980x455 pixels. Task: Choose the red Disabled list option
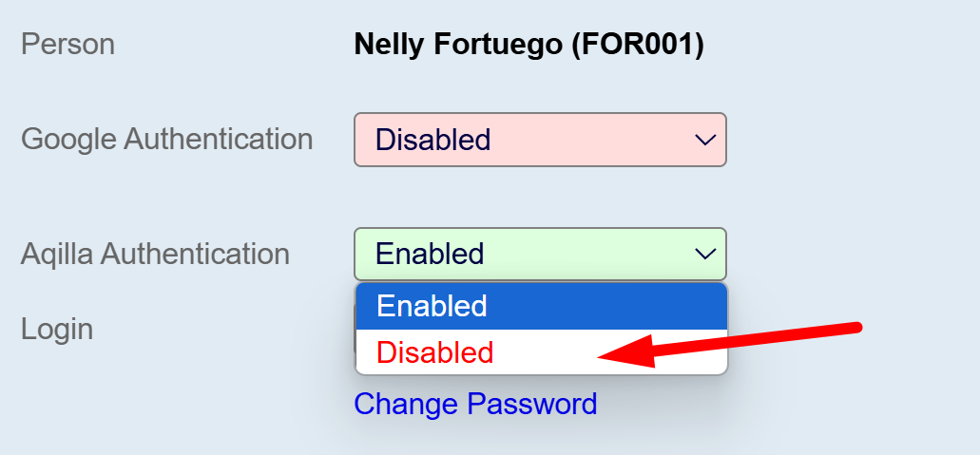[x=435, y=352]
